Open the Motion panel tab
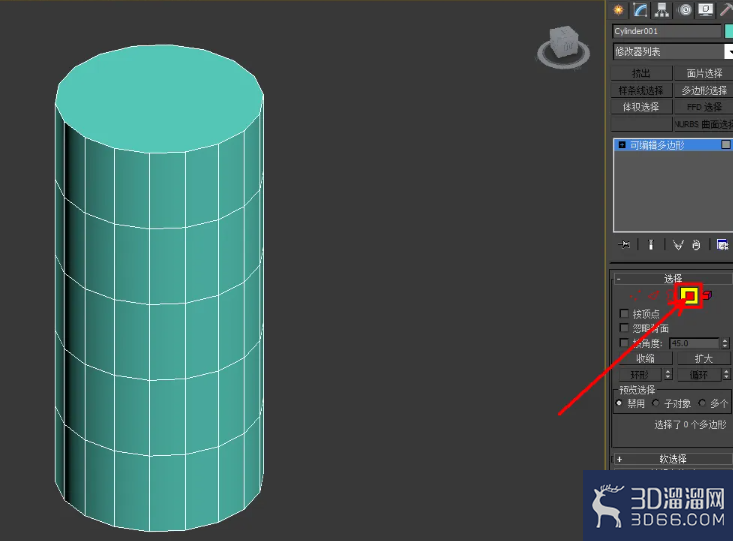Image resolution: width=733 pixels, height=541 pixels. (x=685, y=10)
